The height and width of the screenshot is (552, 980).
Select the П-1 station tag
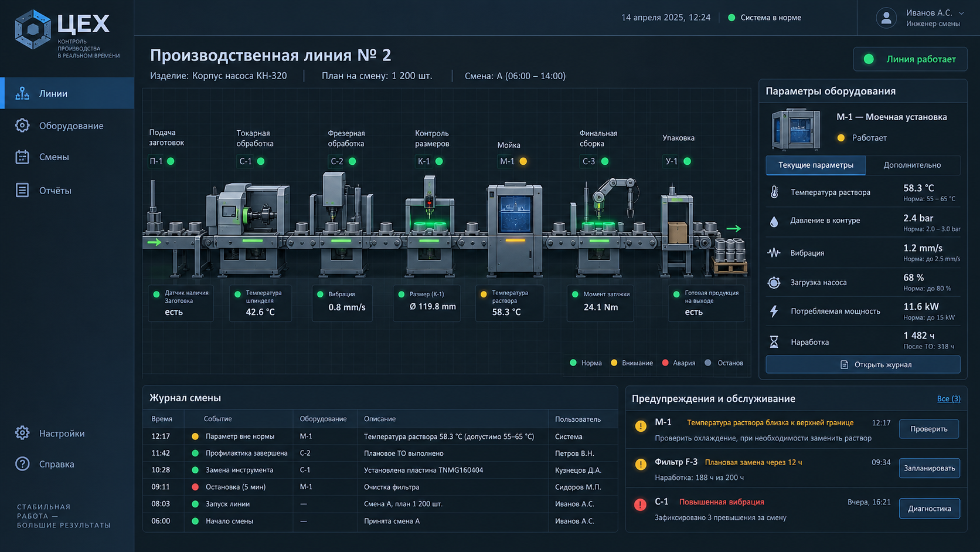tap(162, 161)
